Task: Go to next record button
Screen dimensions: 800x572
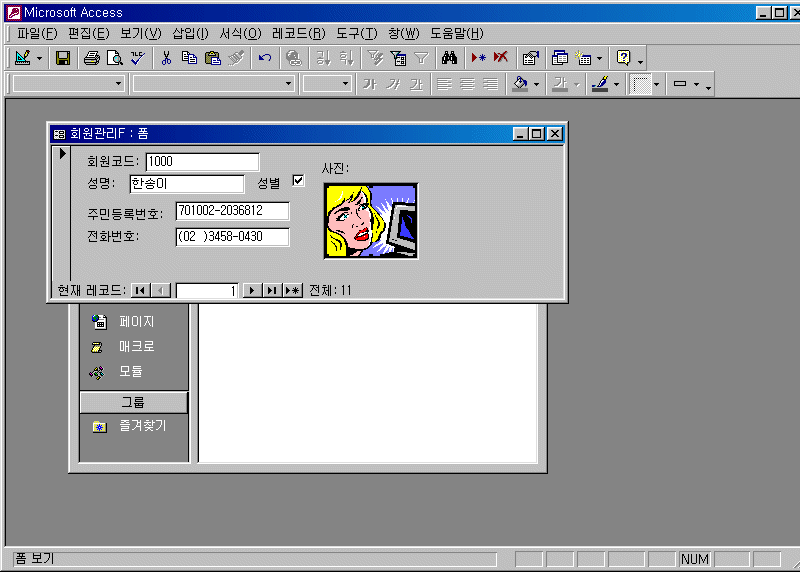Action: tap(252, 291)
